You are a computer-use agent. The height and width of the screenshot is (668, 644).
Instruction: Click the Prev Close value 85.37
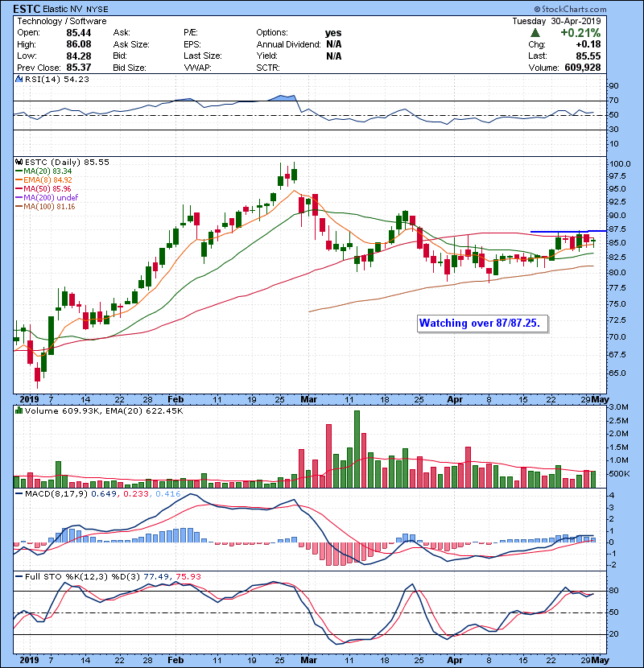point(79,68)
